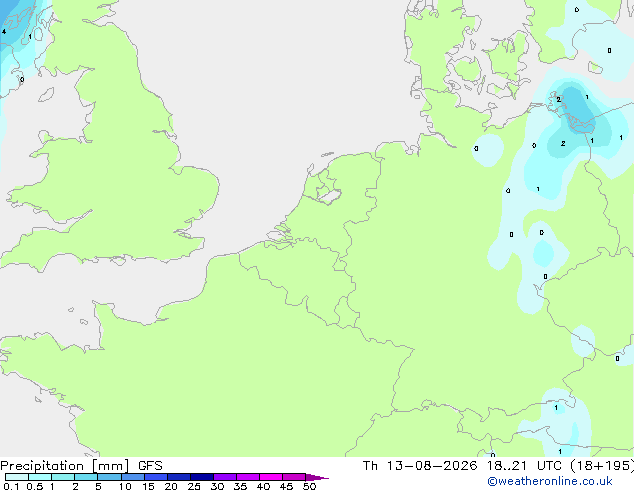Click the over-50 mm legend arrow tip
This screenshot has width=634, height=490.
(317, 477)
